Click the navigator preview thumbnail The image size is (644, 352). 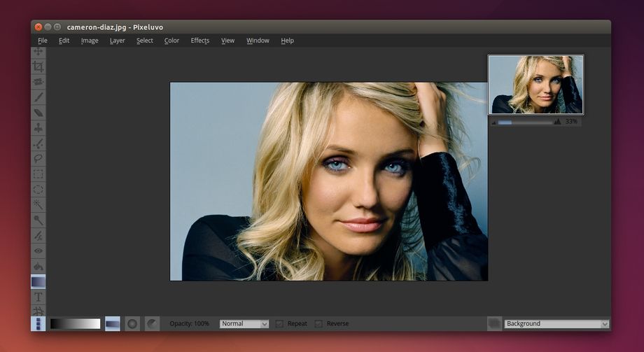click(535, 85)
